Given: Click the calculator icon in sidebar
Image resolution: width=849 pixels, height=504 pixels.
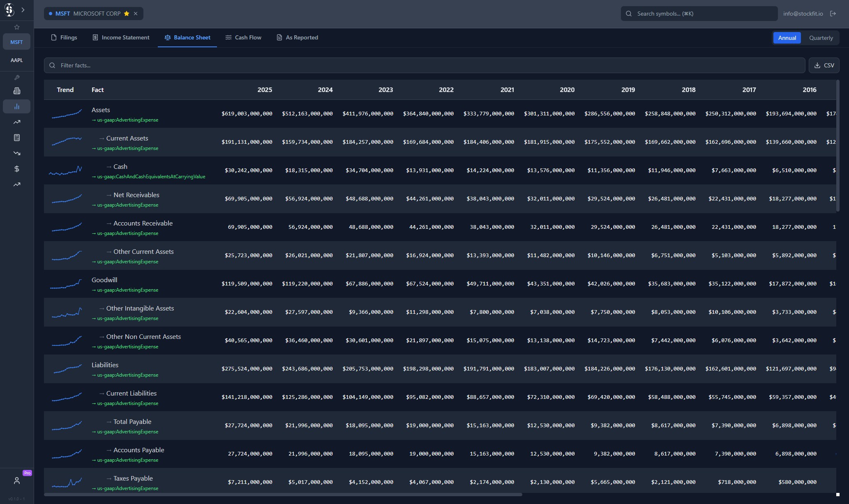Looking at the screenshot, I should (17, 138).
